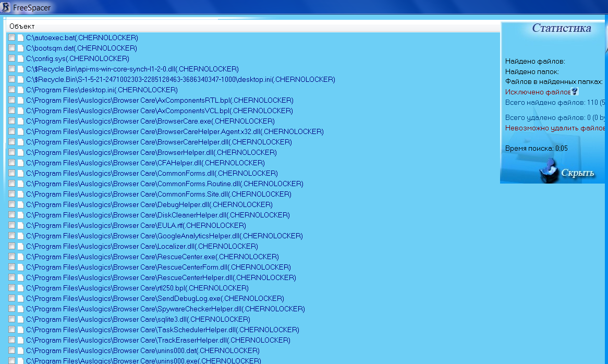The width and height of the screenshot is (608, 364).
Task: Click file icon of DiskCleanerHelper.dll
Action: coord(20,215)
